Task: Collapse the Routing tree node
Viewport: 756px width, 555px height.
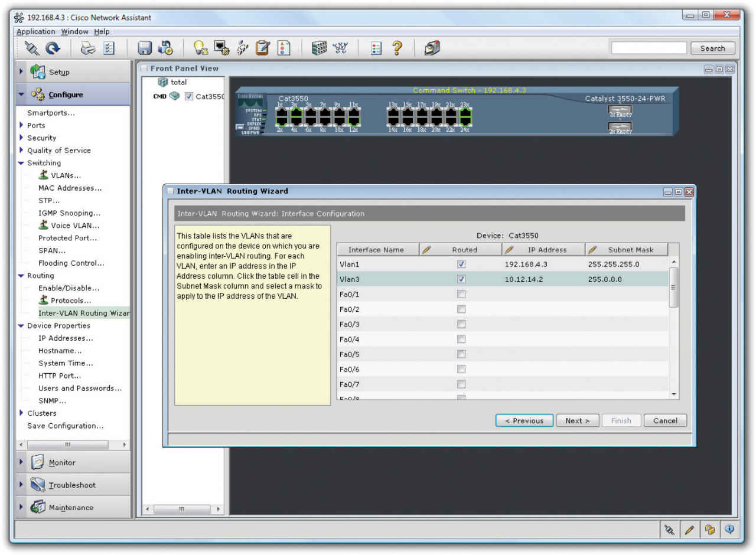Action: (x=21, y=276)
